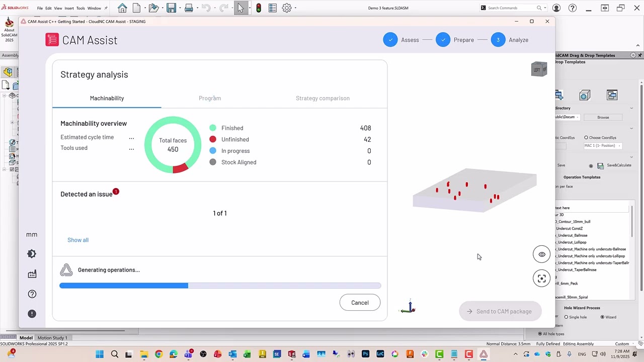The height and width of the screenshot is (362, 644).
Task: Select the Single hole radio button
Action: [x=566, y=317]
